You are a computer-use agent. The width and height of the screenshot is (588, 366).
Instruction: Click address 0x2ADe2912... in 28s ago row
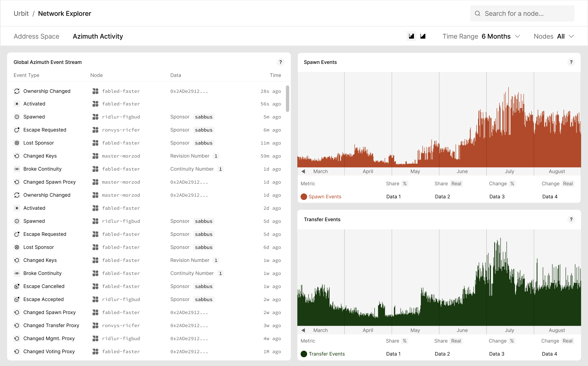coord(189,91)
